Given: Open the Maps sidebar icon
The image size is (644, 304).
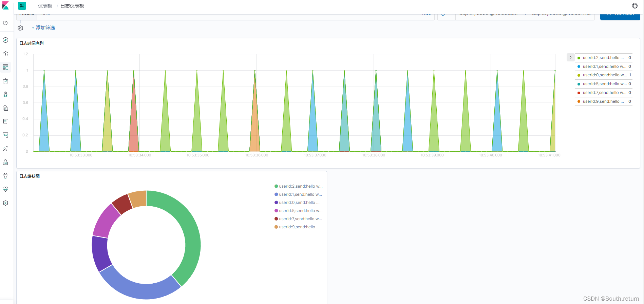Looking at the screenshot, I should [x=5, y=94].
